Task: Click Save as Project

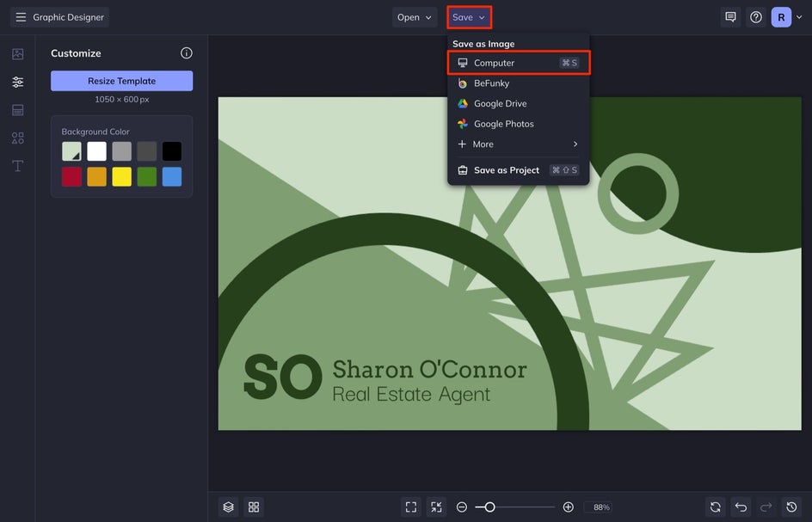Action: 506,170
